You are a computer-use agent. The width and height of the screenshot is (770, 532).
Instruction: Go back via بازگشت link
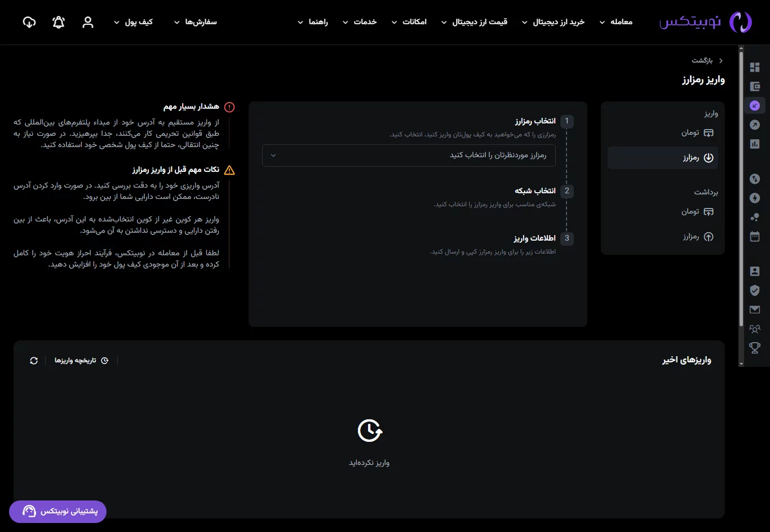tap(707, 60)
